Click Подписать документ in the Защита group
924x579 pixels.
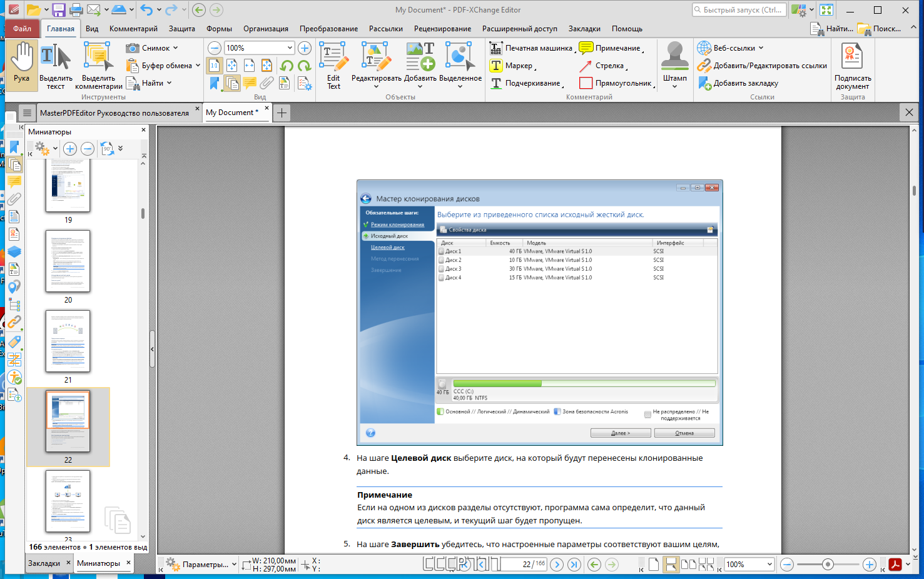tap(853, 66)
